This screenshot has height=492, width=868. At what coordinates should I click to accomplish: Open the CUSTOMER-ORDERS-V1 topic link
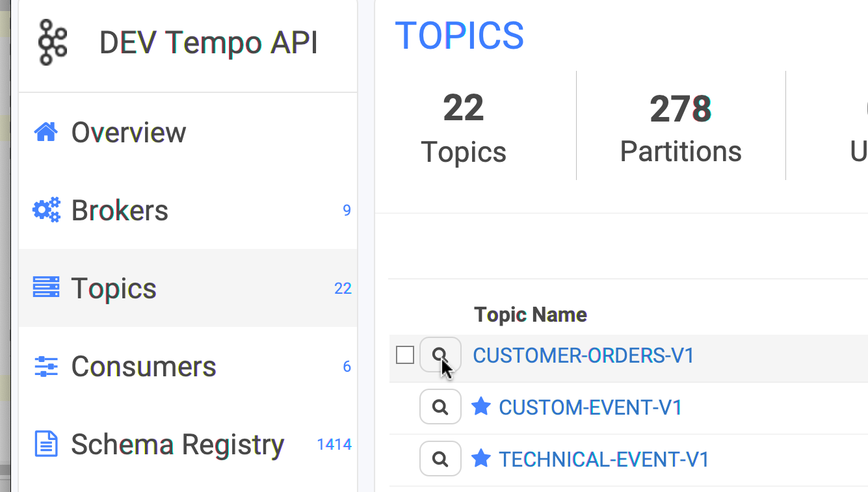[584, 356]
